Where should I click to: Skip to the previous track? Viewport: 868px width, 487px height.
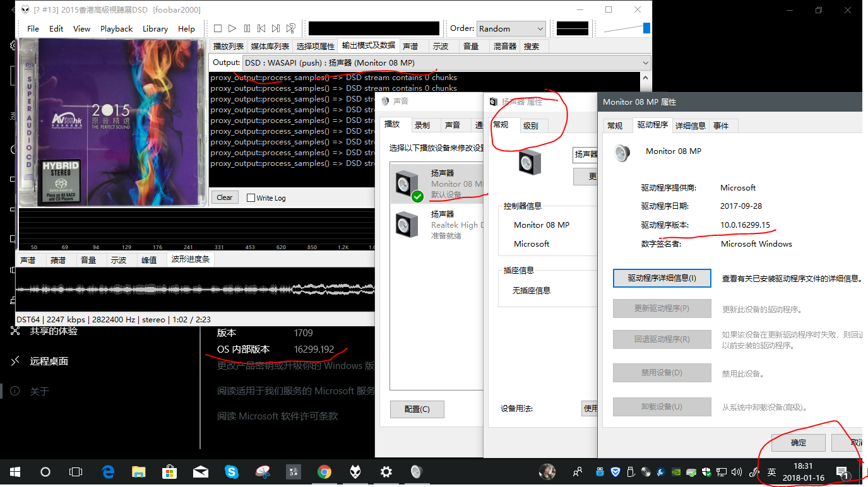tap(261, 28)
